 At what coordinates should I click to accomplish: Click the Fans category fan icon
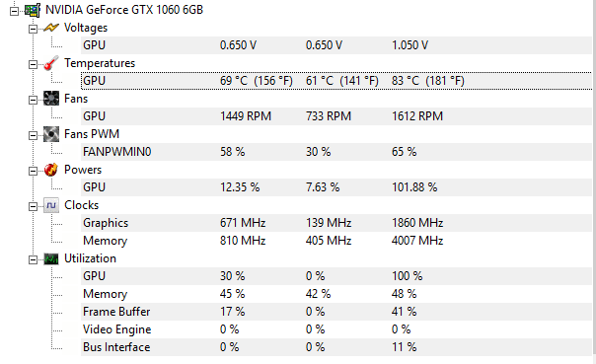coord(51,99)
